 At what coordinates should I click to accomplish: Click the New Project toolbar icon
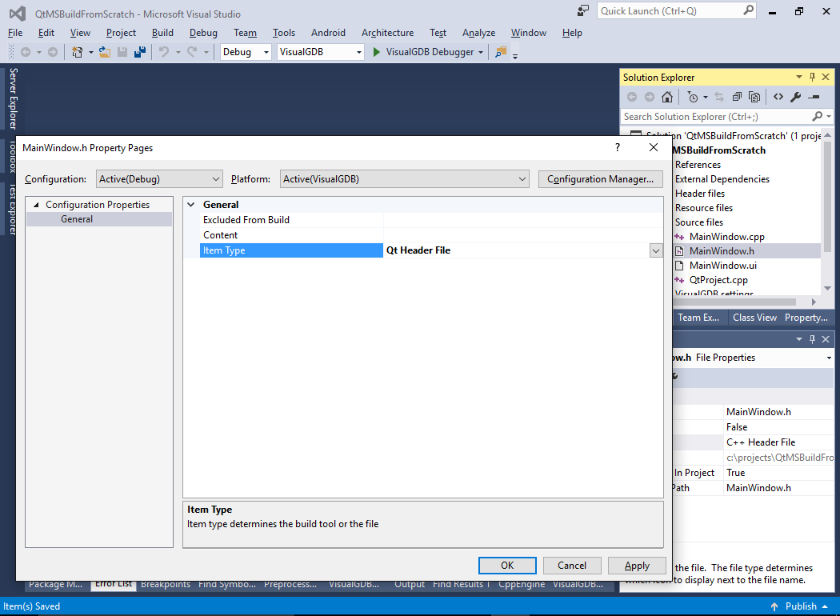[77, 52]
